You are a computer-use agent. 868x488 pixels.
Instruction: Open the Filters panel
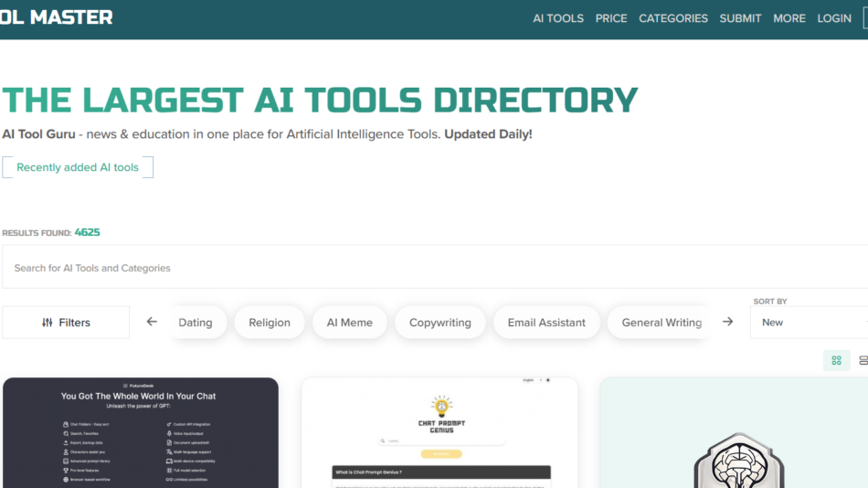click(x=66, y=323)
